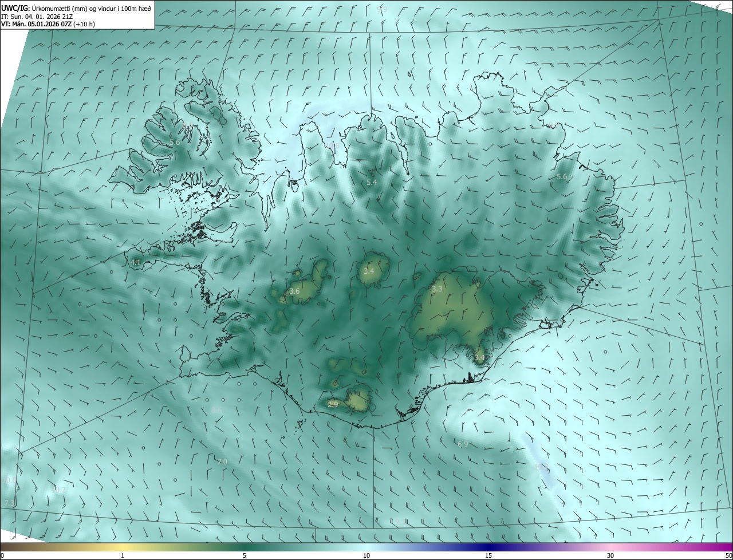Click the 0 tick on the colour scale

[2, 555]
